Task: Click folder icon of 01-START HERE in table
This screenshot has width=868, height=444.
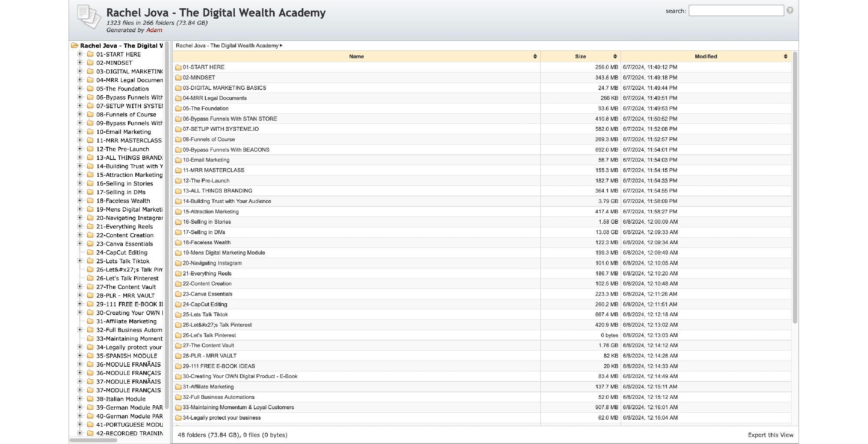Action: pyautogui.click(x=178, y=67)
